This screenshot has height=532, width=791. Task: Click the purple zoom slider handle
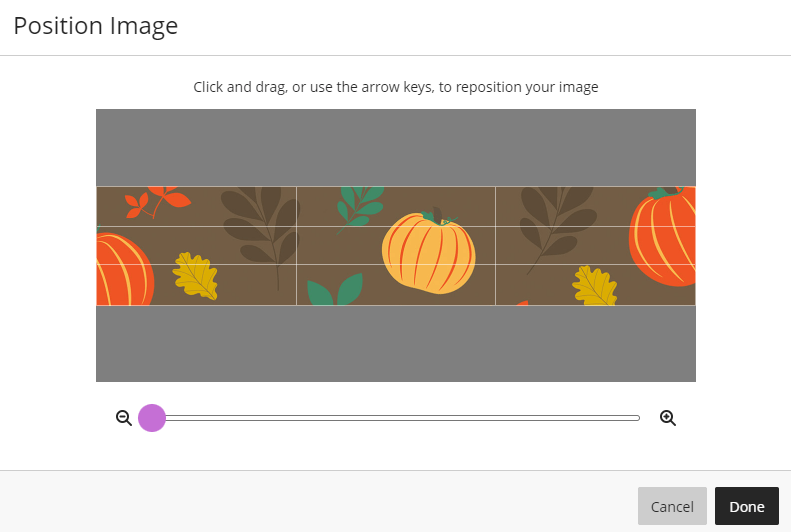152,418
